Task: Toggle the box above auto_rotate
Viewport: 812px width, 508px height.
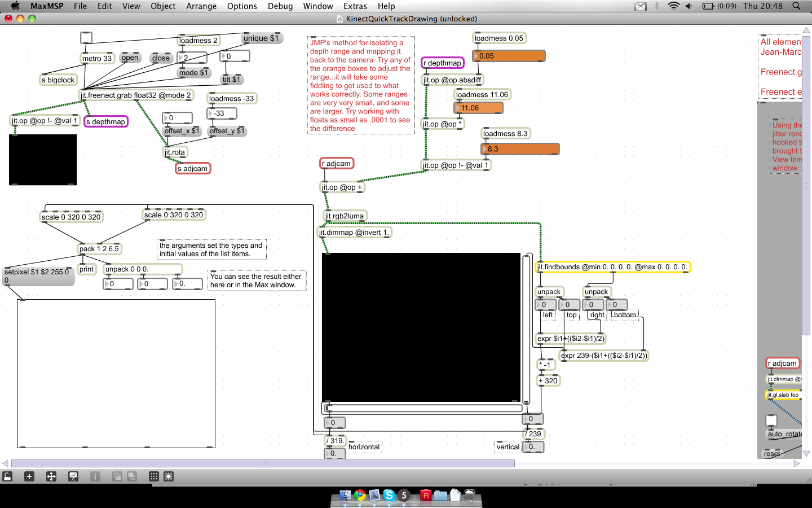Action: pyautogui.click(x=771, y=421)
